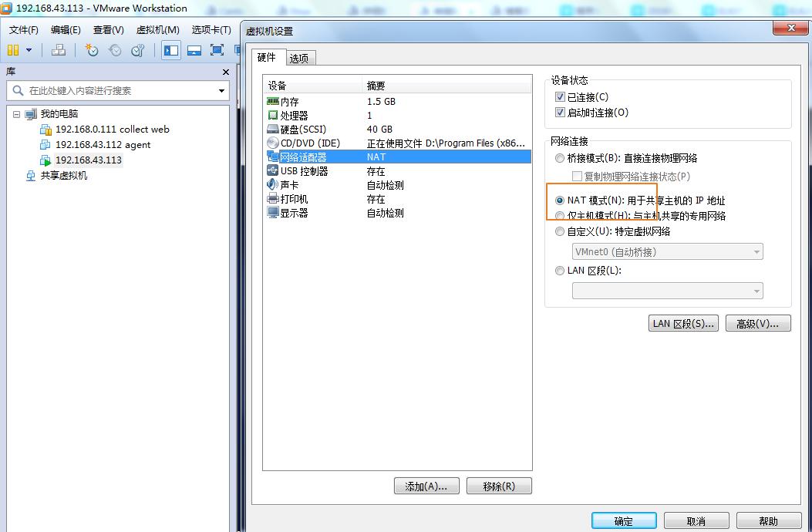Click the Display monitor icon in the device list
The height and width of the screenshot is (532, 812).
pyautogui.click(x=273, y=212)
